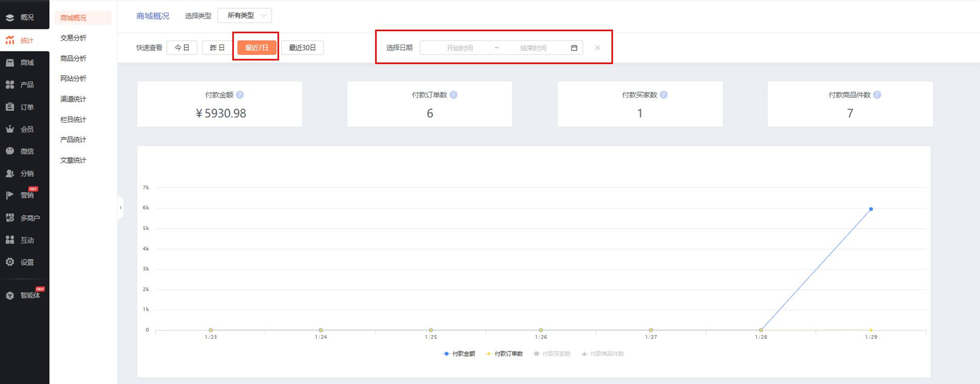
Task: Open the 微信 chat icon
Action: click(10, 151)
